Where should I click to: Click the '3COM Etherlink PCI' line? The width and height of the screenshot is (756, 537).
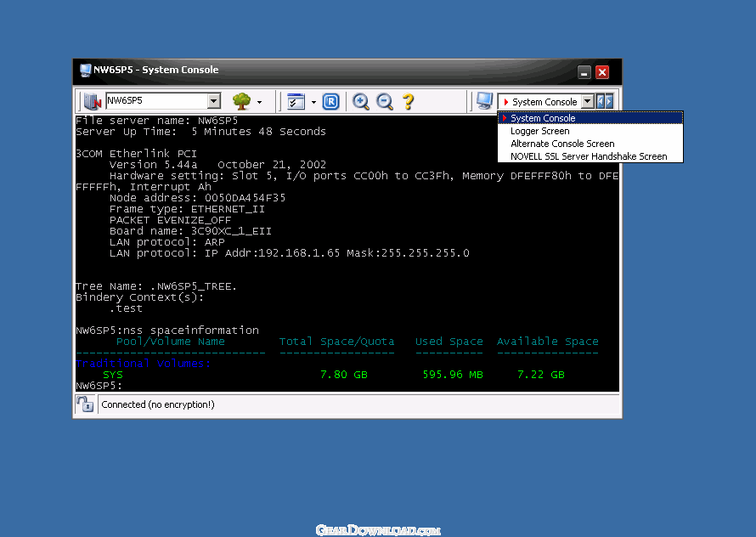[x=137, y=154]
